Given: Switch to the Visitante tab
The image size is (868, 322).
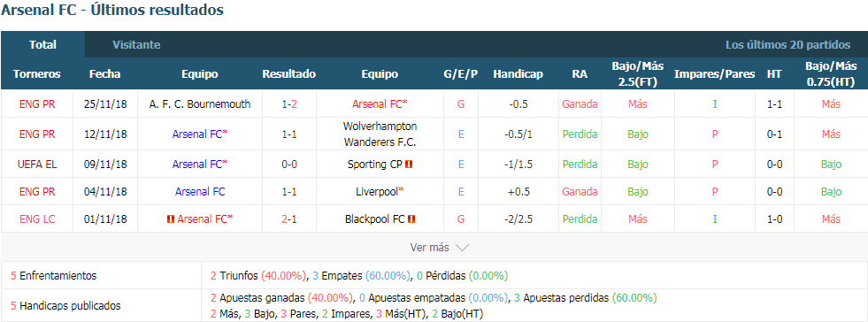Looking at the screenshot, I should coord(136,45).
